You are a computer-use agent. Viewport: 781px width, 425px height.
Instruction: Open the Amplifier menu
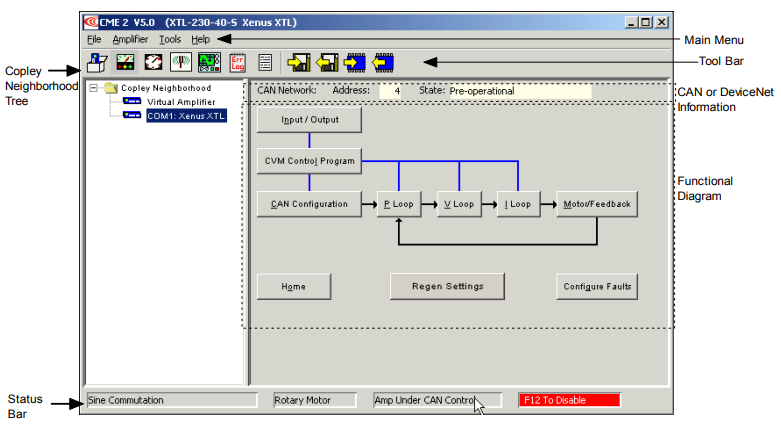(130, 39)
